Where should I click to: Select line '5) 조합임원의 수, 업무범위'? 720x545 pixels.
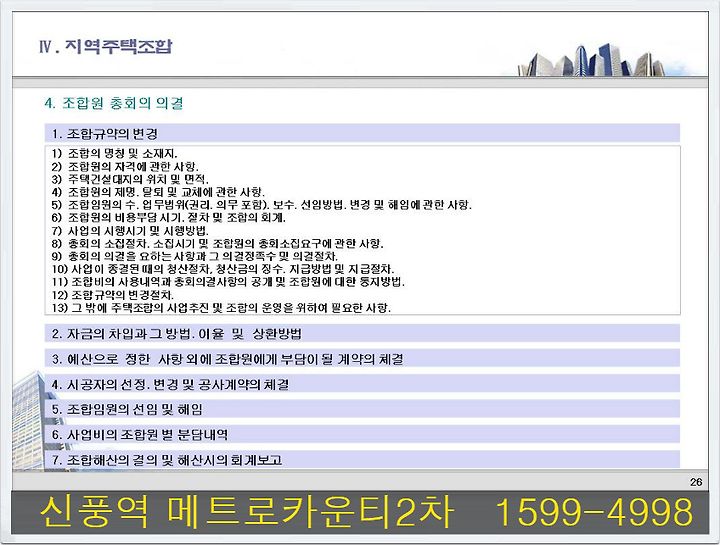point(261,205)
